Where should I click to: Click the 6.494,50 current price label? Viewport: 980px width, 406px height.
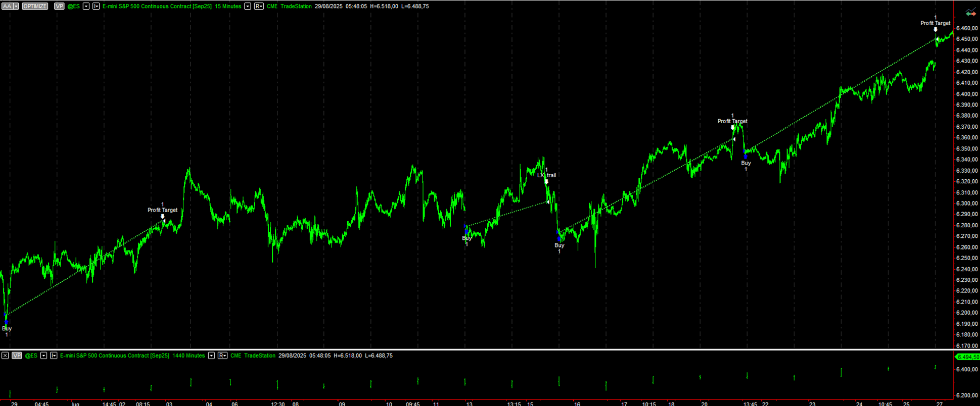coord(967,357)
